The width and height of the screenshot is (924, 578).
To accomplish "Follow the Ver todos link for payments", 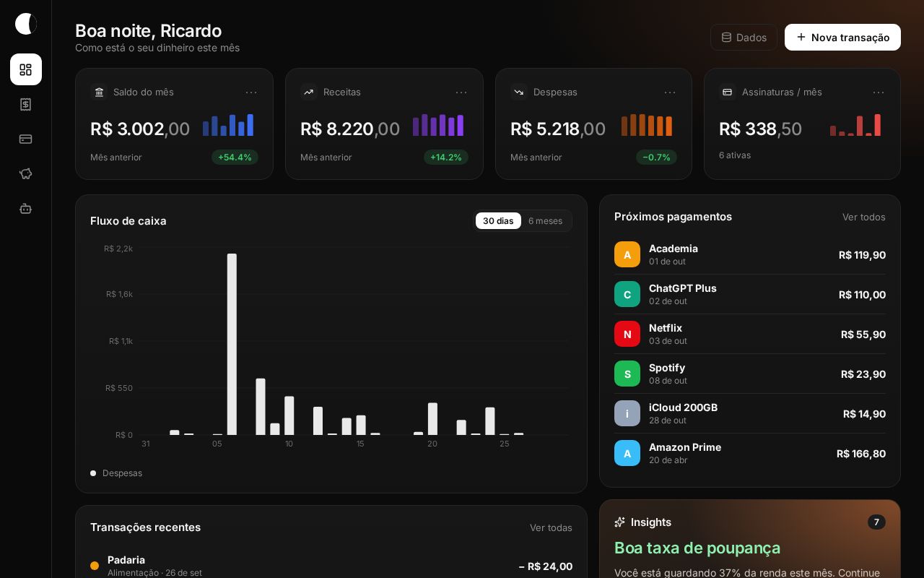I will click(x=863, y=217).
